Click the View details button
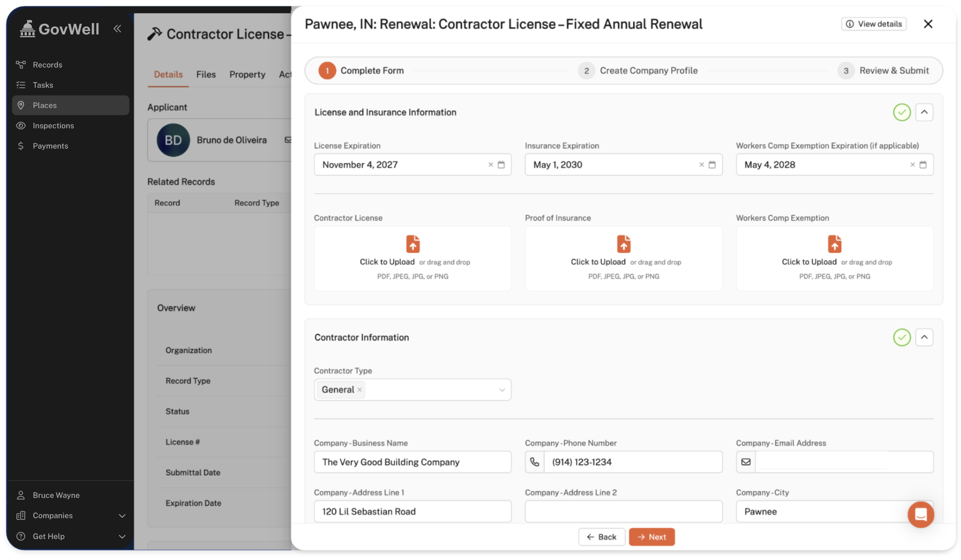This screenshot has width=961, height=560. pos(873,24)
